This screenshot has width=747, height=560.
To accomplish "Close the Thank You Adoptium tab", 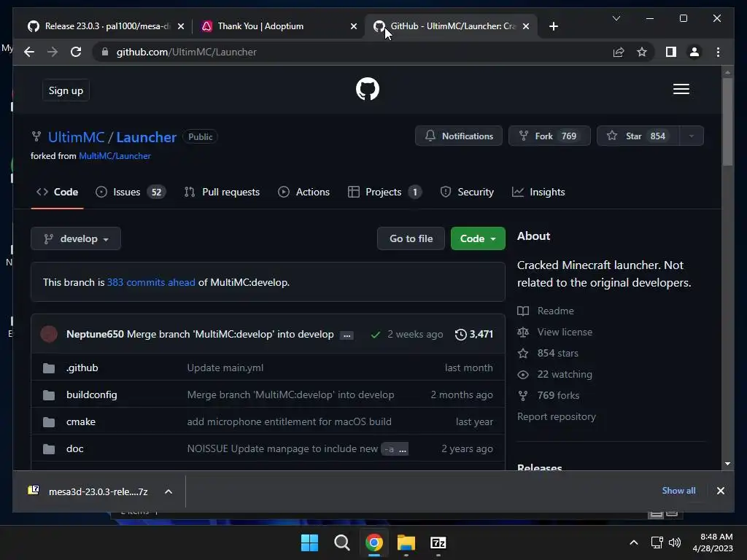I will 354,26.
